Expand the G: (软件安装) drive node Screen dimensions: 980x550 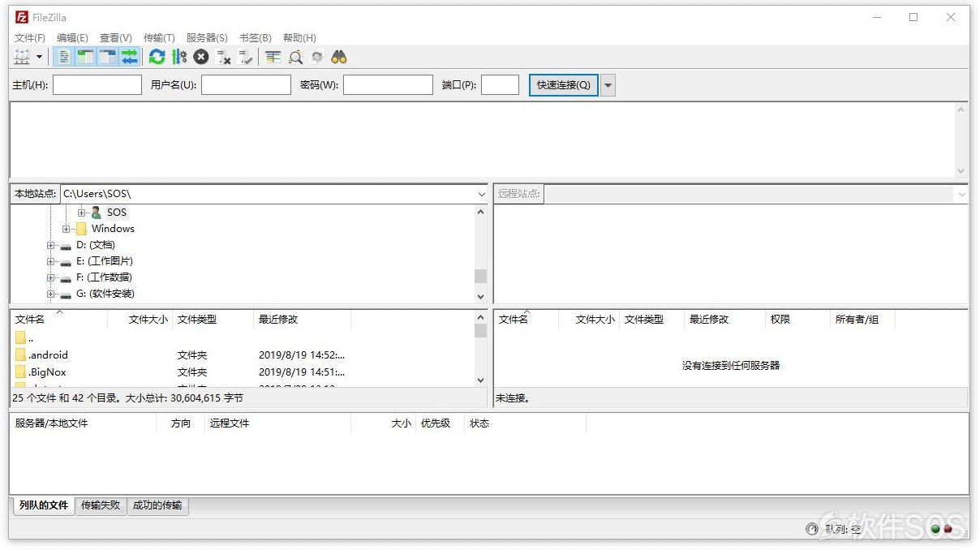pos(50,294)
